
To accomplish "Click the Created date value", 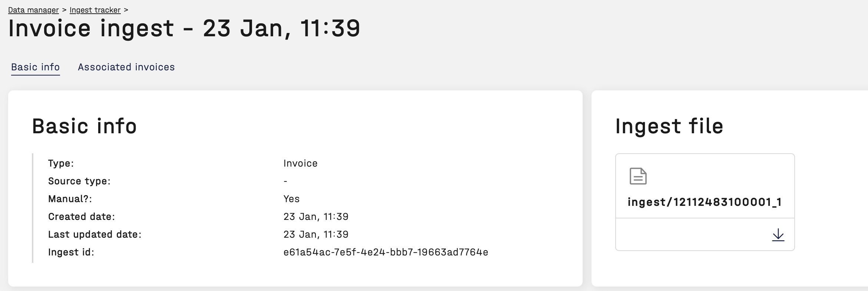I will click(316, 217).
